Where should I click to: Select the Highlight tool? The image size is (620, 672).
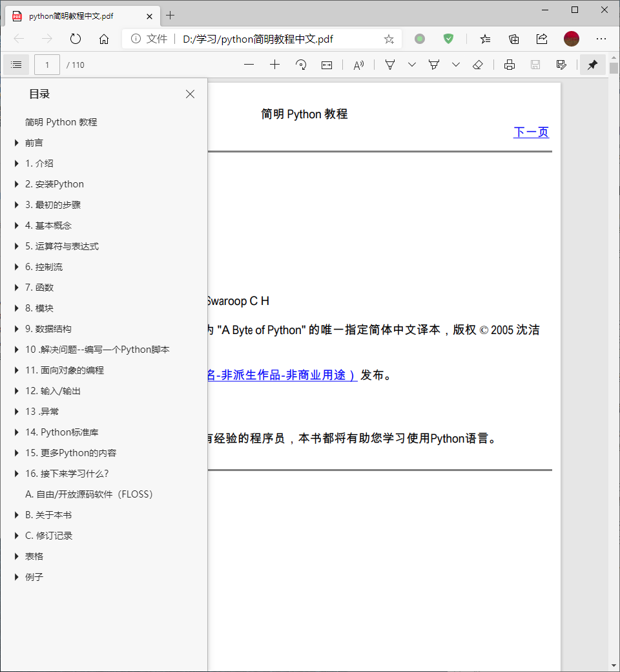[434, 65]
